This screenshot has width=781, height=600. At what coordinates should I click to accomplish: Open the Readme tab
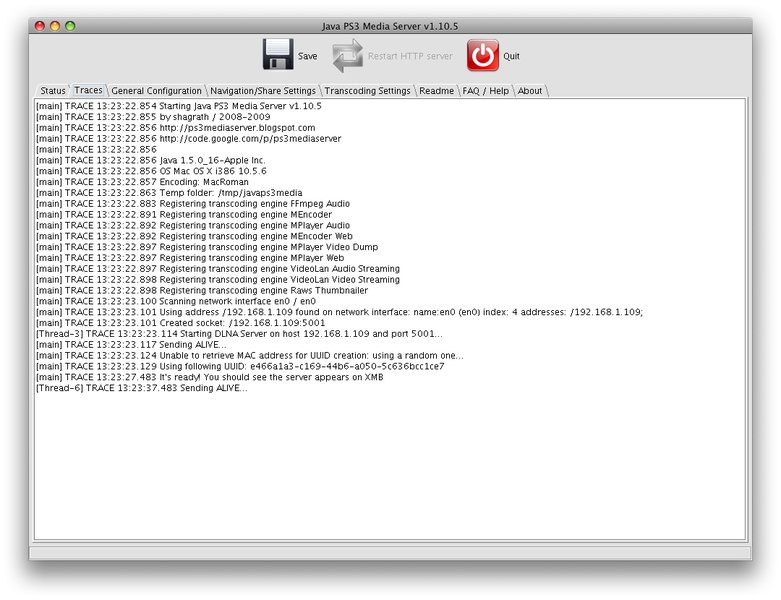(436, 91)
